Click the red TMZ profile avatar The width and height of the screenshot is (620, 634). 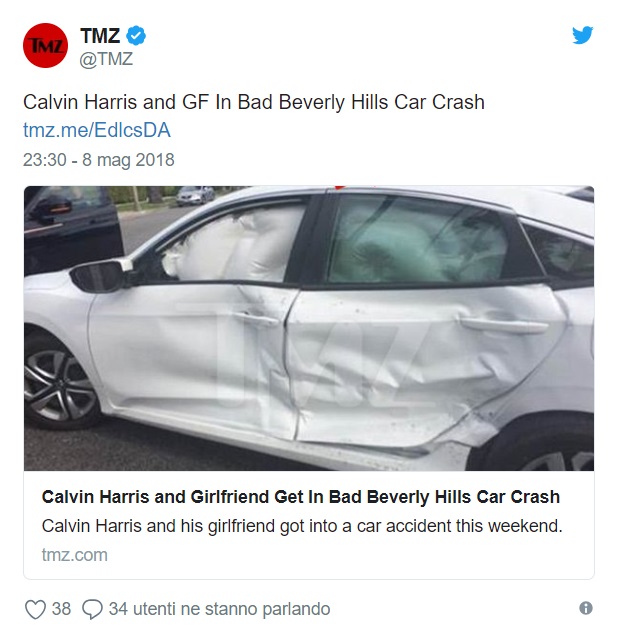[x=45, y=45]
